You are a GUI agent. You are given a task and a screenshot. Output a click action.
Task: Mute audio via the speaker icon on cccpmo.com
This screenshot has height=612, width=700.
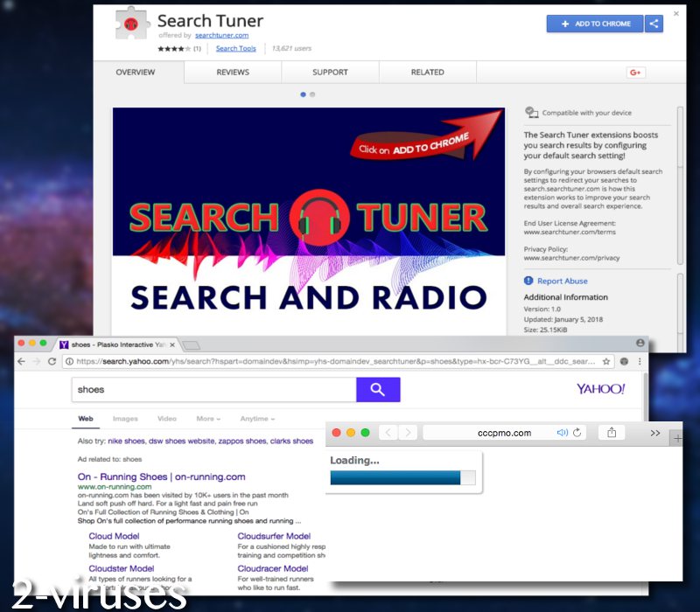[563, 431]
